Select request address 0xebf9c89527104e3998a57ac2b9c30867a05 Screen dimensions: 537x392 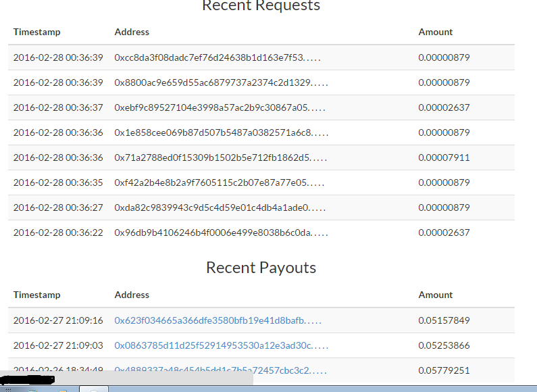(x=220, y=107)
